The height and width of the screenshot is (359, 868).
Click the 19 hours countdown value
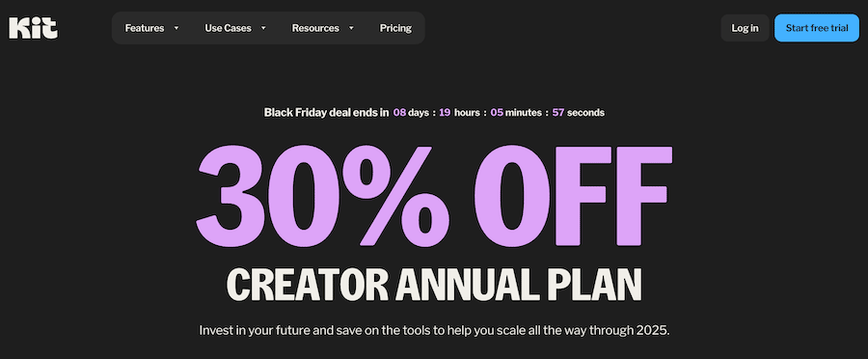coord(459,113)
